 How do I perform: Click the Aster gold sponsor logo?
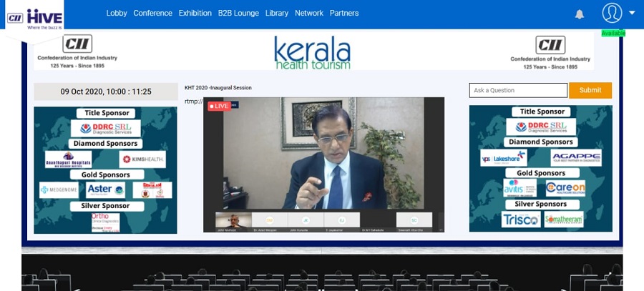[x=105, y=189]
